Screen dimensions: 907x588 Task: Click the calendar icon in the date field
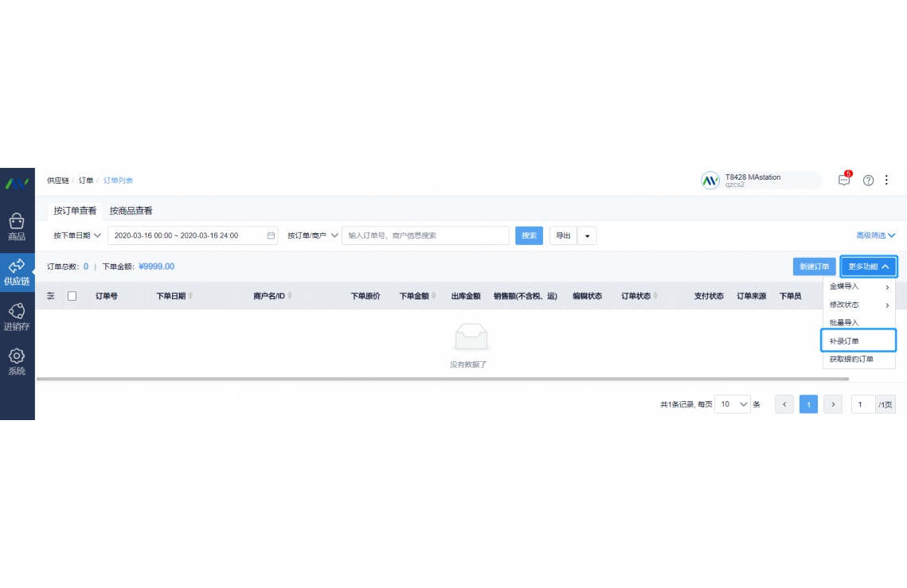click(270, 236)
